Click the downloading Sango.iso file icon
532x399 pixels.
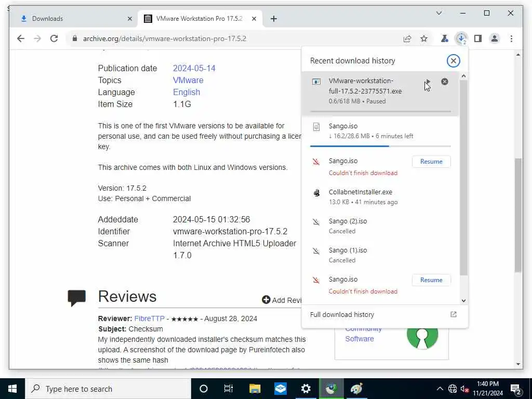point(316,127)
